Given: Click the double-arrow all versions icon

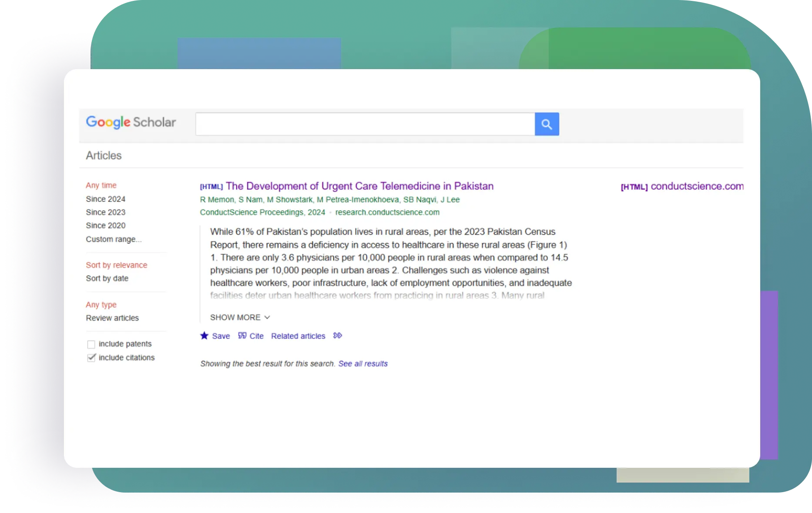Looking at the screenshot, I should [x=337, y=335].
